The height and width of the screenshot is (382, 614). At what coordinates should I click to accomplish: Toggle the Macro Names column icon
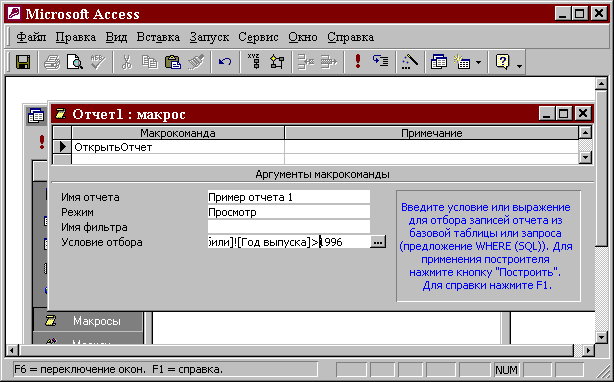pyautogui.click(x=254, y=62)
